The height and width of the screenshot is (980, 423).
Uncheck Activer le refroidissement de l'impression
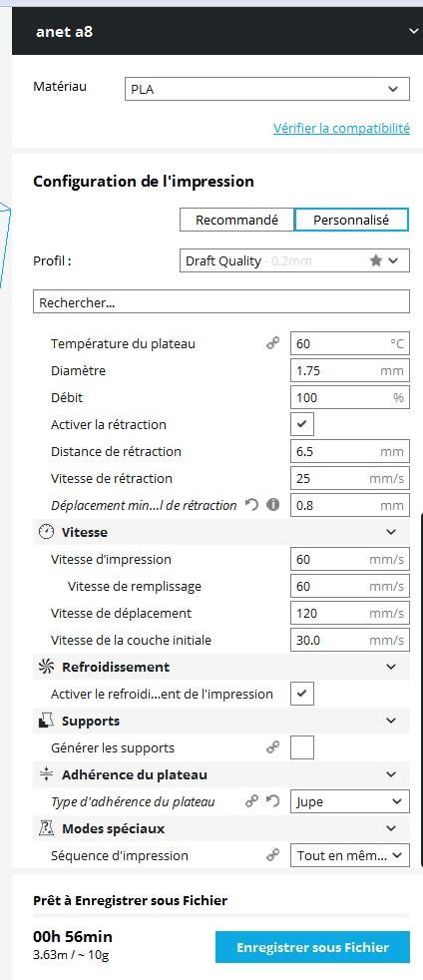[301, 694]
